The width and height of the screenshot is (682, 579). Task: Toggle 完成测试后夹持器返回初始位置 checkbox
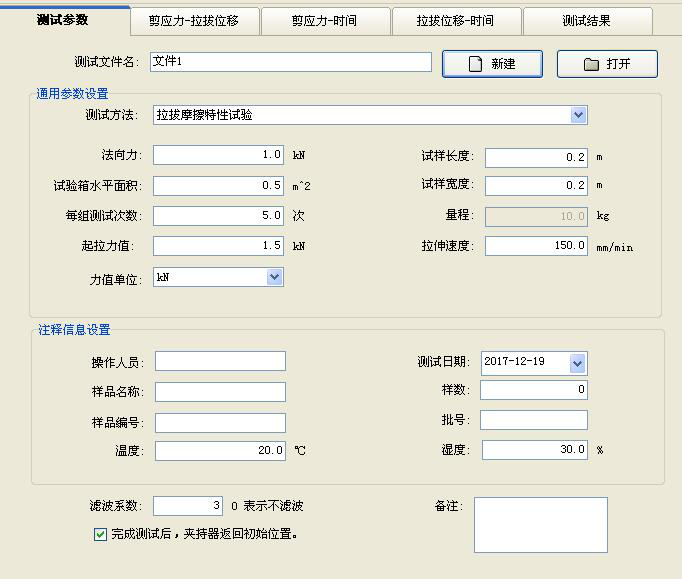tap(100, 534)
